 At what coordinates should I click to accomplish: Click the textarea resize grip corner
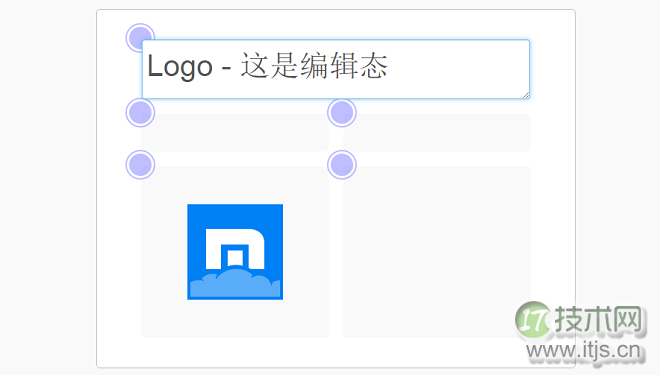(x=526, y=95)
